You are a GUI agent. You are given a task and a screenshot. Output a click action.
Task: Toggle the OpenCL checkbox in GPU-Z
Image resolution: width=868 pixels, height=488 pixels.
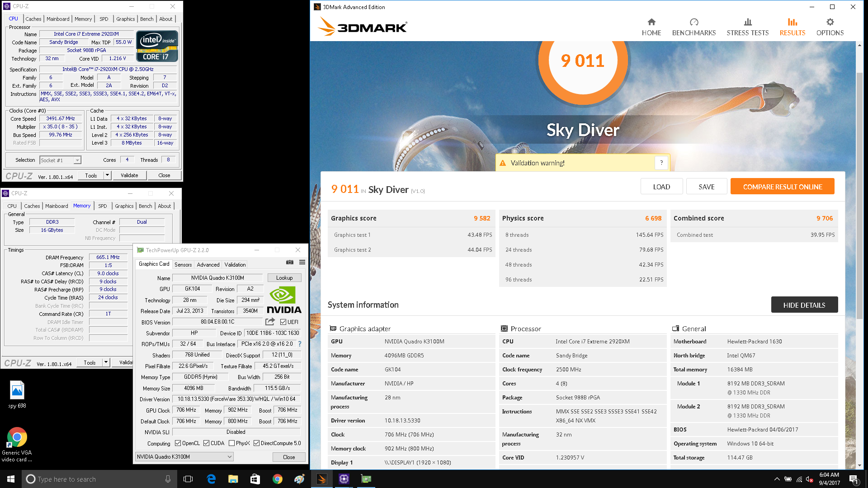pyautogui.click(x=178, y=443)
